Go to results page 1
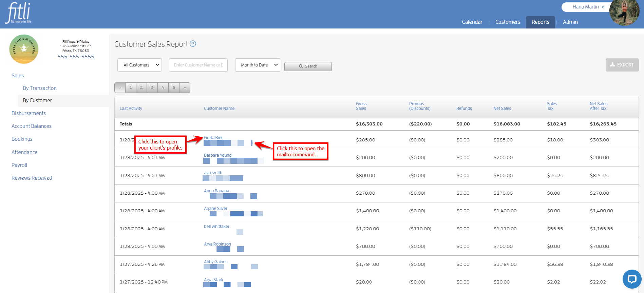This screenshot has height=293, width=644. point(131,87)
